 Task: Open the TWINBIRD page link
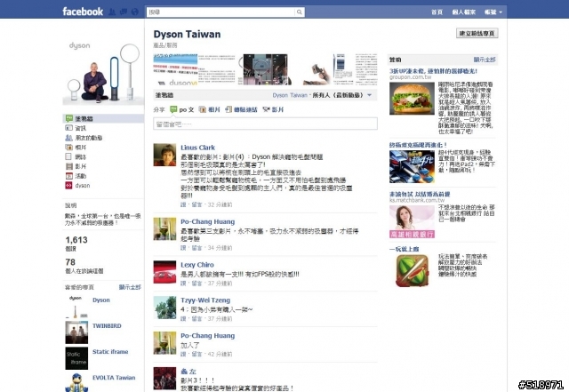click(x=107, y=326)
